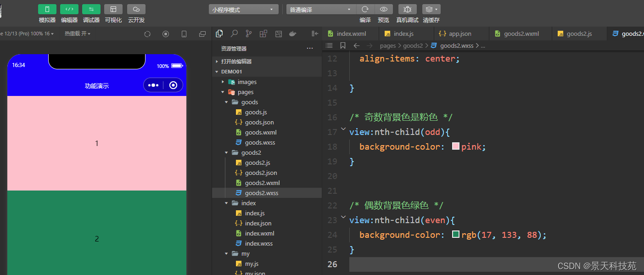
Task: Open the device model and zoom dropdown
Action: click(28, 34)
